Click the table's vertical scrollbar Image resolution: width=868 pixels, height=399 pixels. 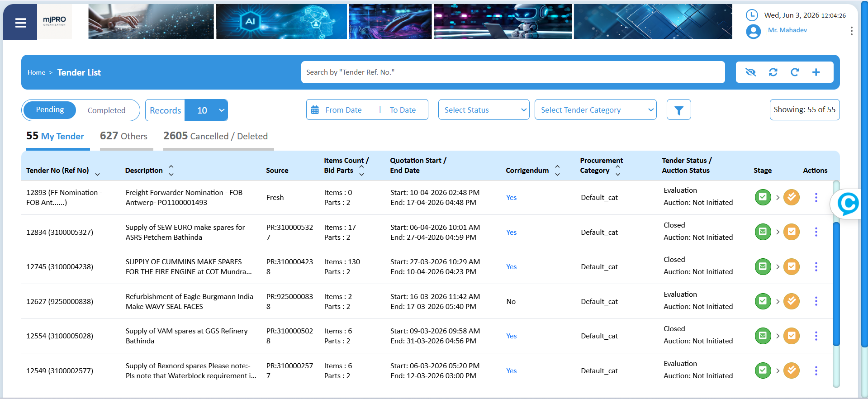point(836,284)
